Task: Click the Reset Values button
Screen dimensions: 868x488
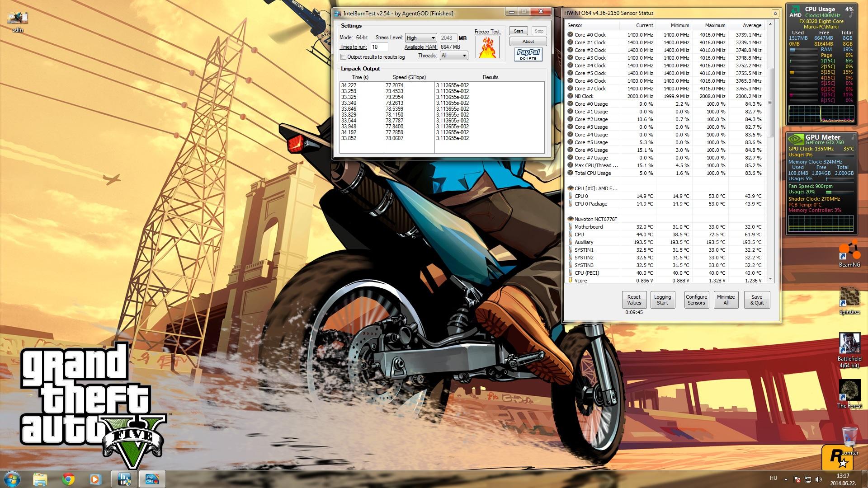Action: click(634, 300)
